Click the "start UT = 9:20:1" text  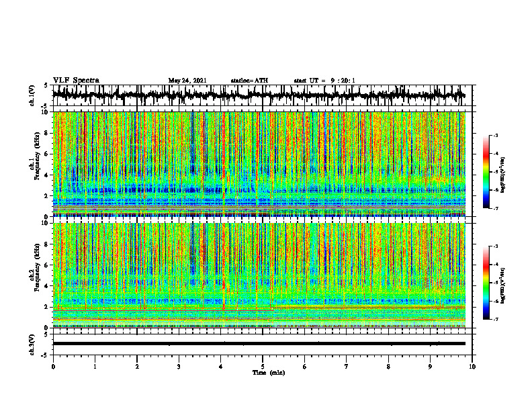(324, 81)
